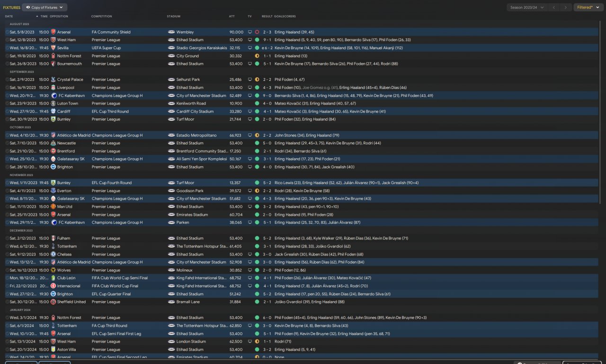Click the Goodison Park stadium name

pyautogui.click(x=190, y=191)
